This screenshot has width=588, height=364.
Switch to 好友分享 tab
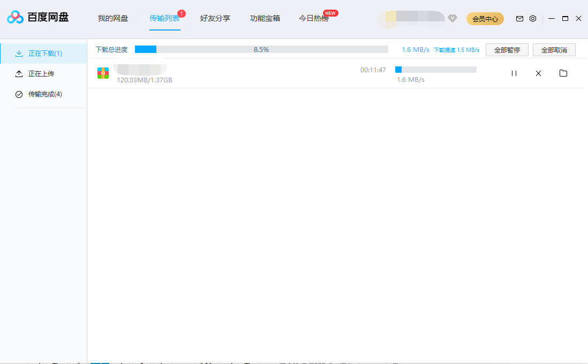tap(215, 18)
